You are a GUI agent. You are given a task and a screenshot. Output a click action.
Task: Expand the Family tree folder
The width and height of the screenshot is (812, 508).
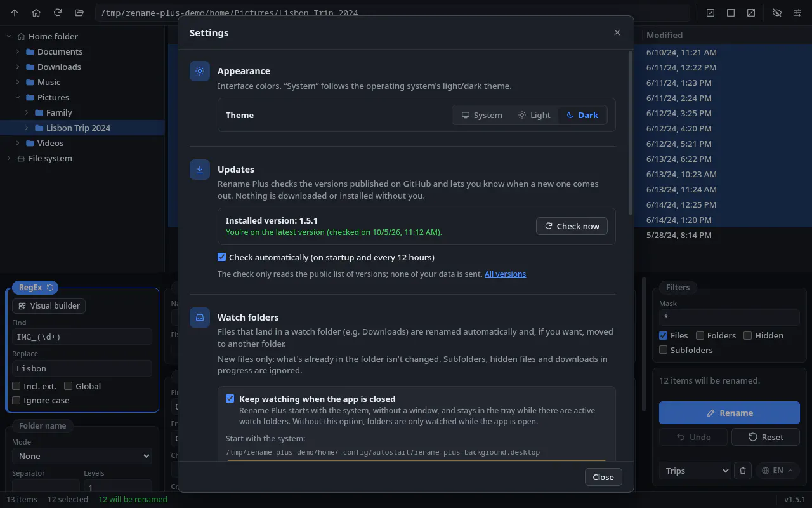pos(27,112)
